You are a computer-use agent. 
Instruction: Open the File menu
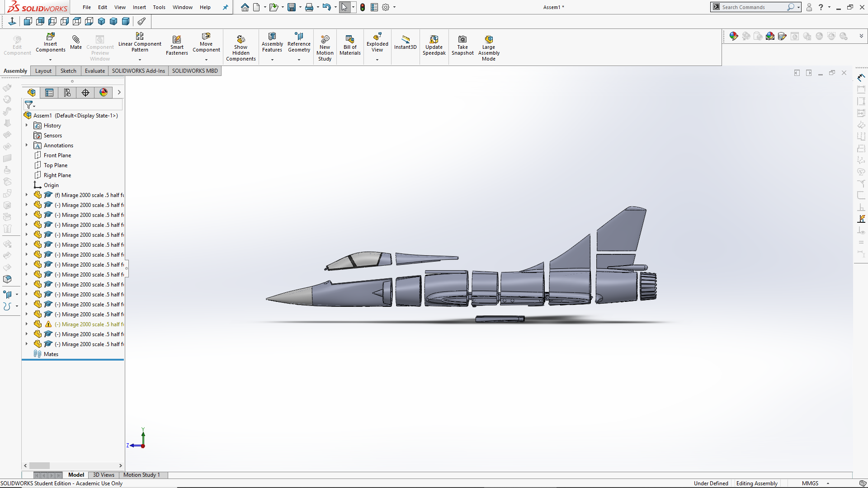point(87,7)
